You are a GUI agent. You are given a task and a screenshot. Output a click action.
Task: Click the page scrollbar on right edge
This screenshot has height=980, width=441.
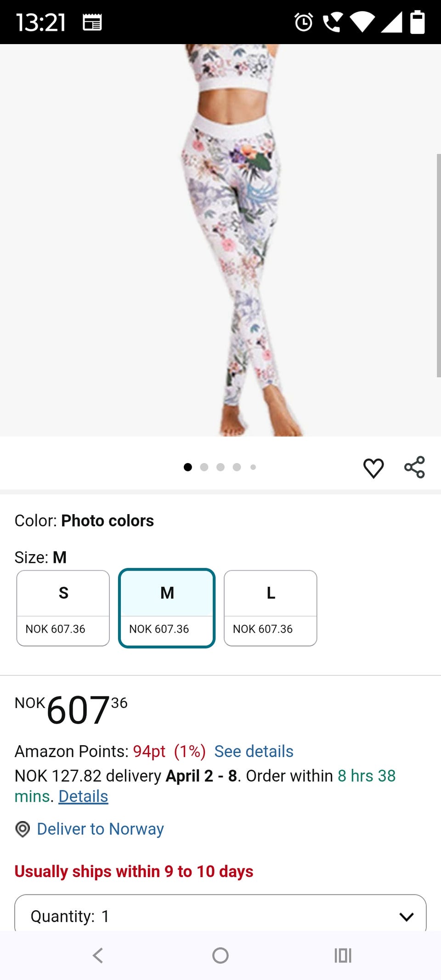[x=438, y=266]
